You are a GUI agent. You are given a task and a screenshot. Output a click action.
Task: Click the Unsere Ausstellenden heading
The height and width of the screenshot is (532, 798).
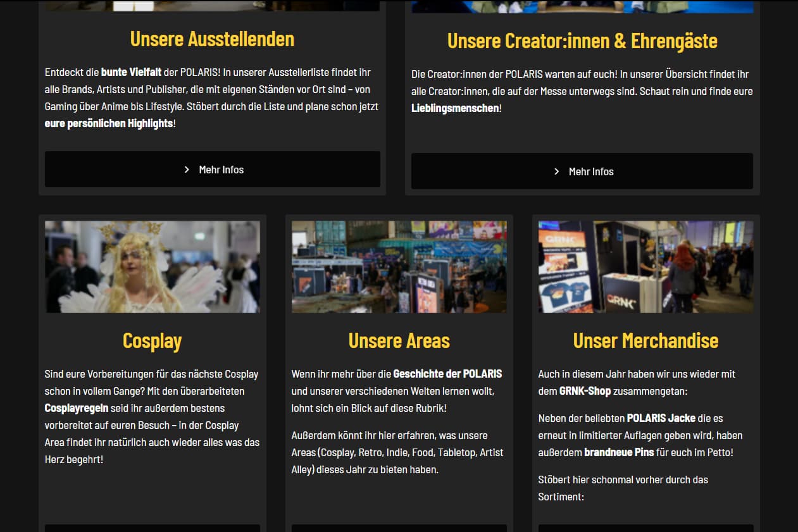tap(212, 39)
